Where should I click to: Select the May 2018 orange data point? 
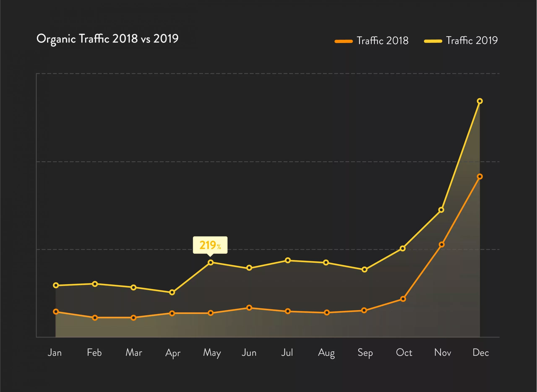(211, 313)
